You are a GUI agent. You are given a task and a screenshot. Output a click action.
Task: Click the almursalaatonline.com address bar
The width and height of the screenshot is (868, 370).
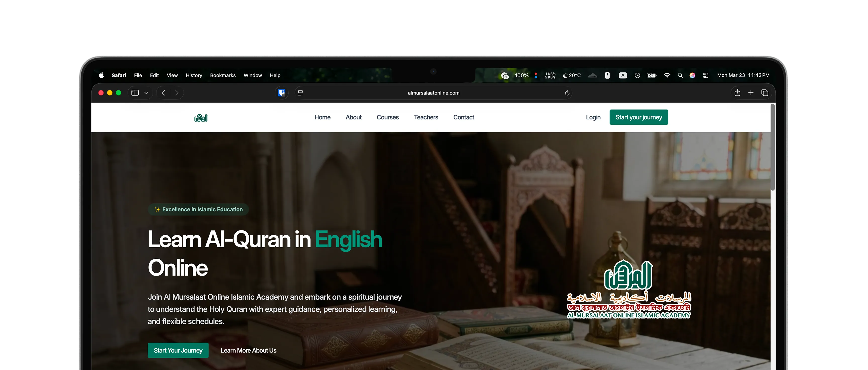(433, 93)
